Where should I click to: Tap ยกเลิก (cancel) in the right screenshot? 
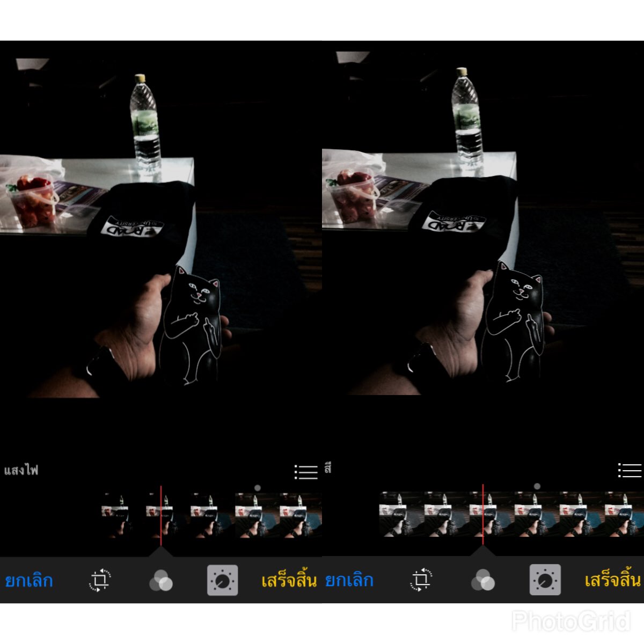point(349,580)
